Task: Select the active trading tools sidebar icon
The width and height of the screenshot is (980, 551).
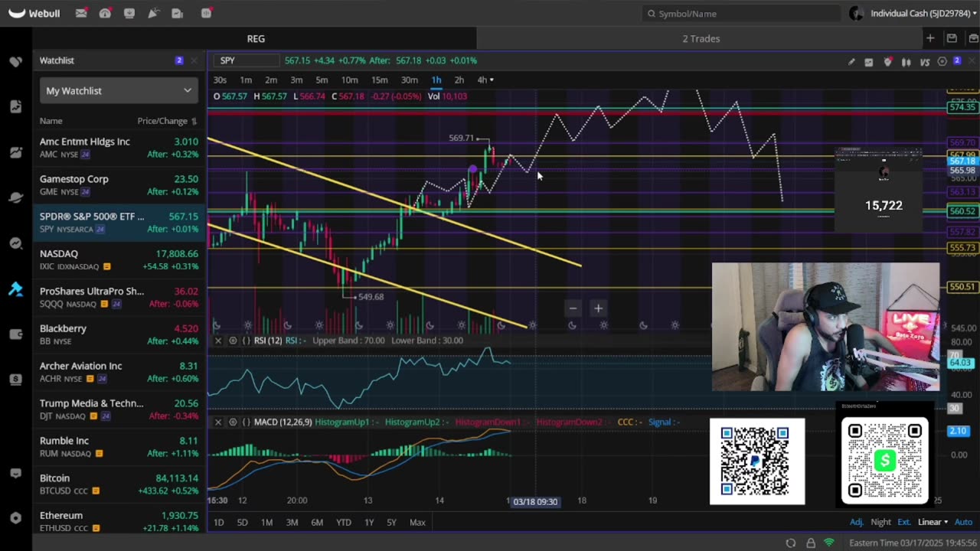Action: [x=15, y=289]
